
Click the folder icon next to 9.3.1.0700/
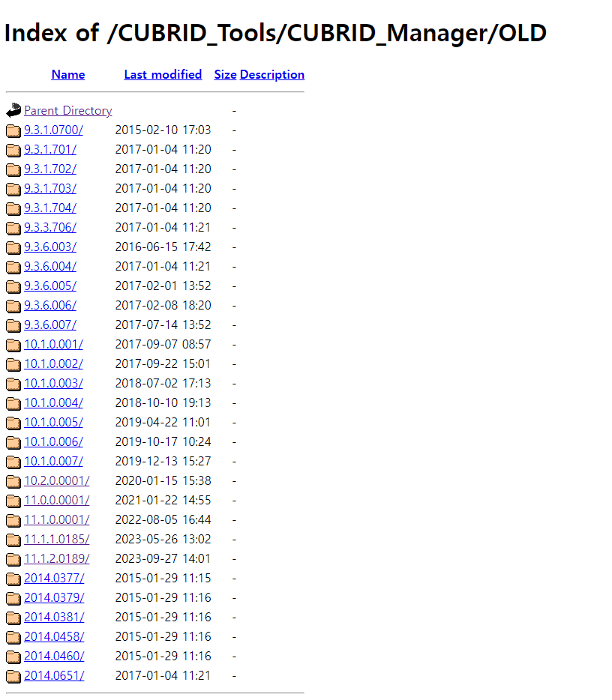(x=13, y=131)
